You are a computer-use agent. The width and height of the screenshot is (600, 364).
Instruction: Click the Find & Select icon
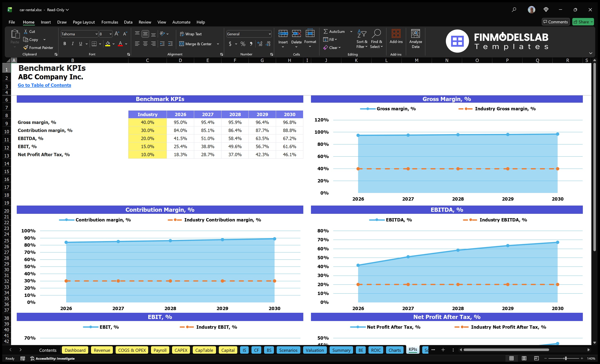376,39
